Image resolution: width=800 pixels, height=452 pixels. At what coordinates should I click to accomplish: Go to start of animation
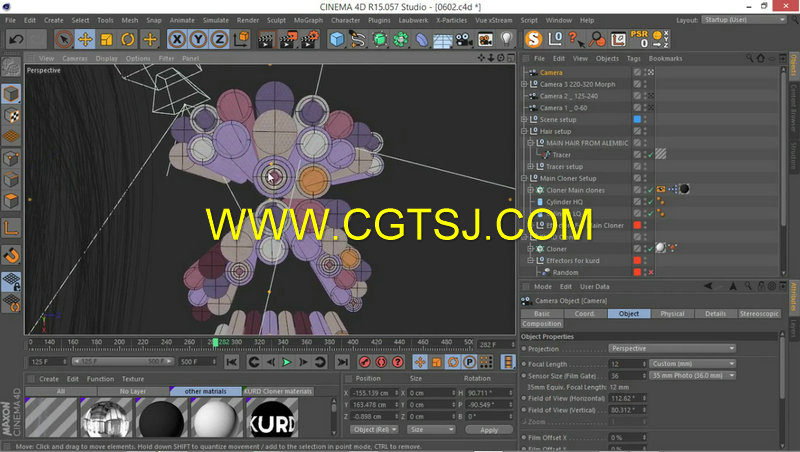click(232, 362)
